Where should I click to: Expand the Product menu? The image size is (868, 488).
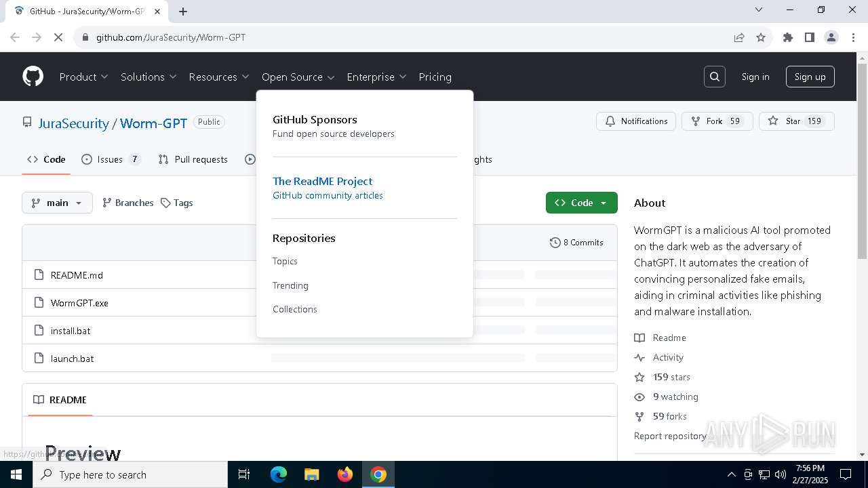click(x=83, y=77)
